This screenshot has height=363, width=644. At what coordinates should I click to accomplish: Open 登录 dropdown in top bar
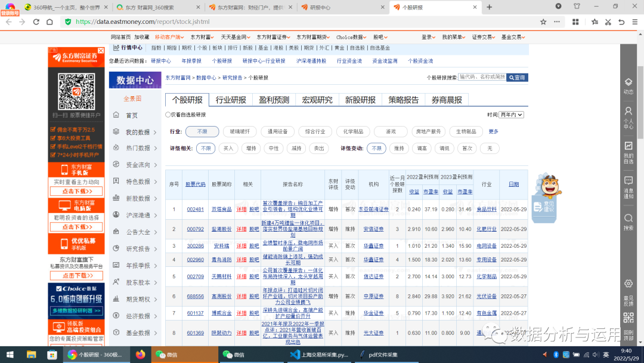click(x=428, y=37)
